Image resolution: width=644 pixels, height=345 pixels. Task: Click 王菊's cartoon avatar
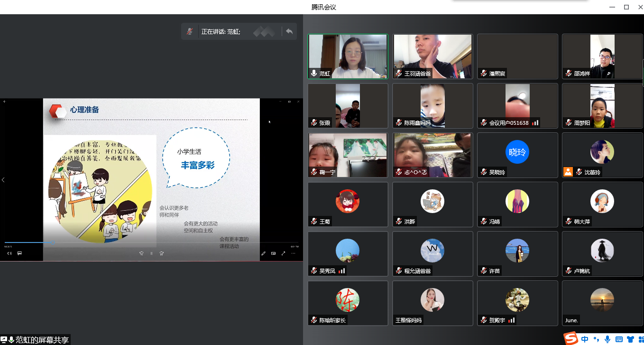(x=348, y=201)
